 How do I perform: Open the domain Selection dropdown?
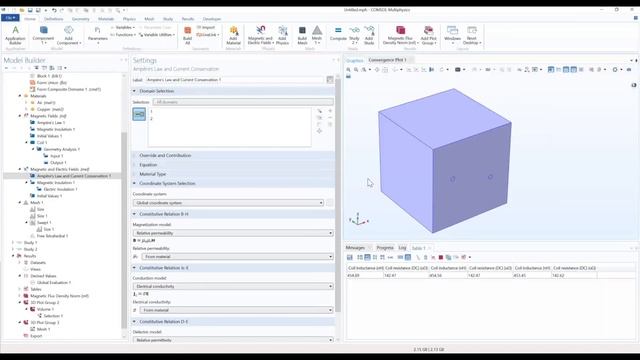(x=243, y=102)
